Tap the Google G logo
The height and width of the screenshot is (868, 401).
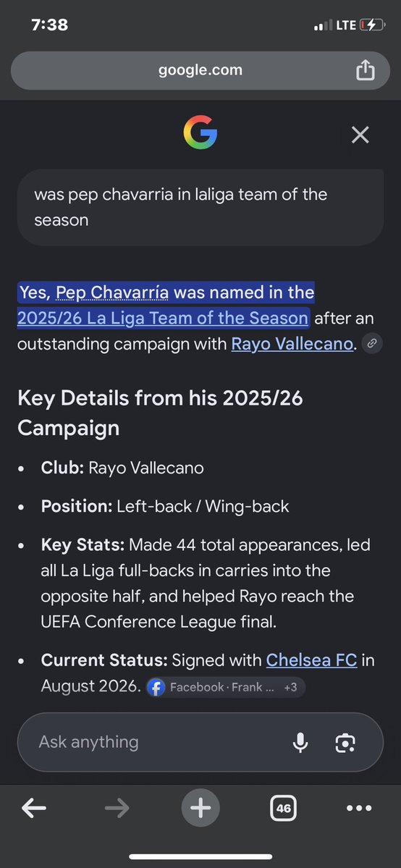(x=200, y=132)
